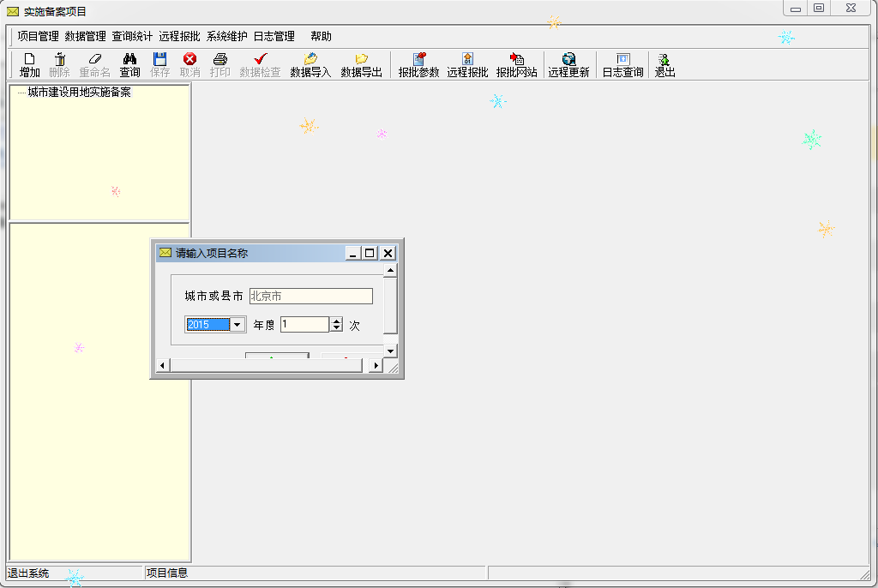Click the 远程更新 (Remote Update) globe icon
The image size is (878, 588).
click(568, 63)
